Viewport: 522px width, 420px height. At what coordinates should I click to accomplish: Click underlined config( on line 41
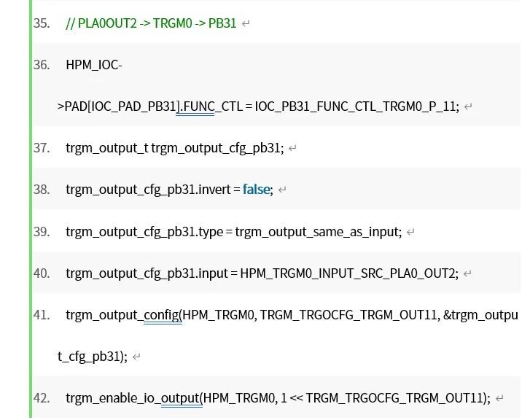coord(163,315)
